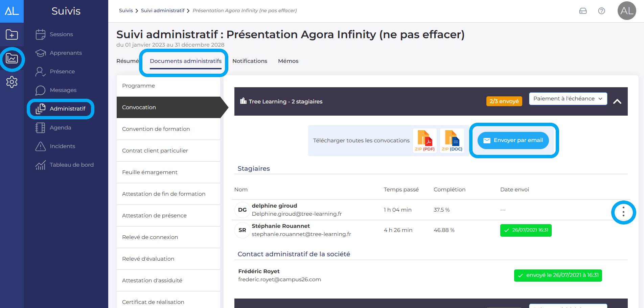Click the inbox tray icon in header
644x308 pixels.
583,11
